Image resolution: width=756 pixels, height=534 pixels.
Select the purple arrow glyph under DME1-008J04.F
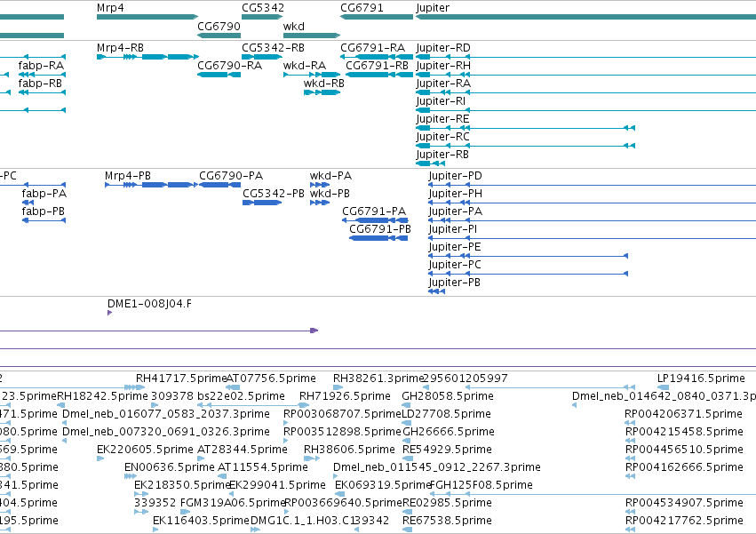(x=109, y=313)
